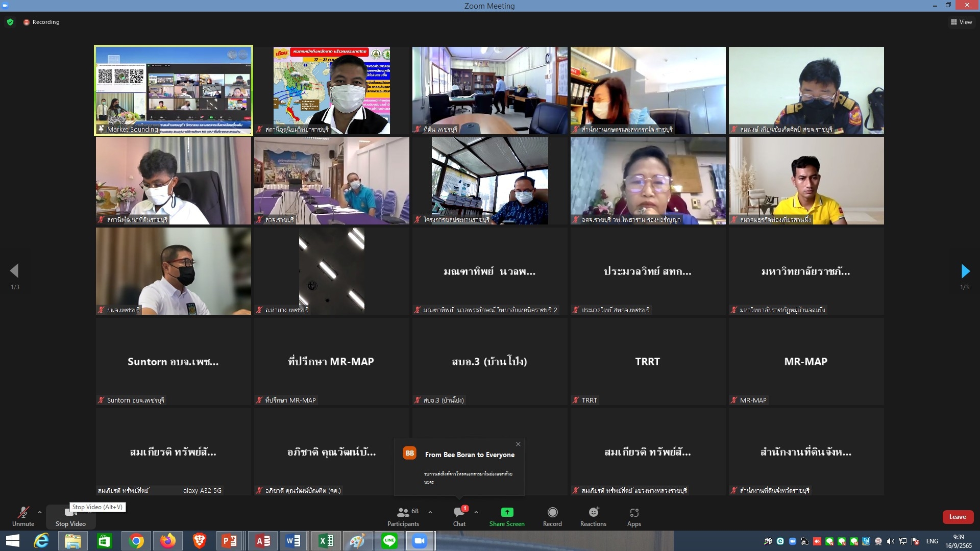Image resolution: width=980 pixels, height=551 pixels.
Task: Open LINE from the taskbar
Action: click(389, 541)
